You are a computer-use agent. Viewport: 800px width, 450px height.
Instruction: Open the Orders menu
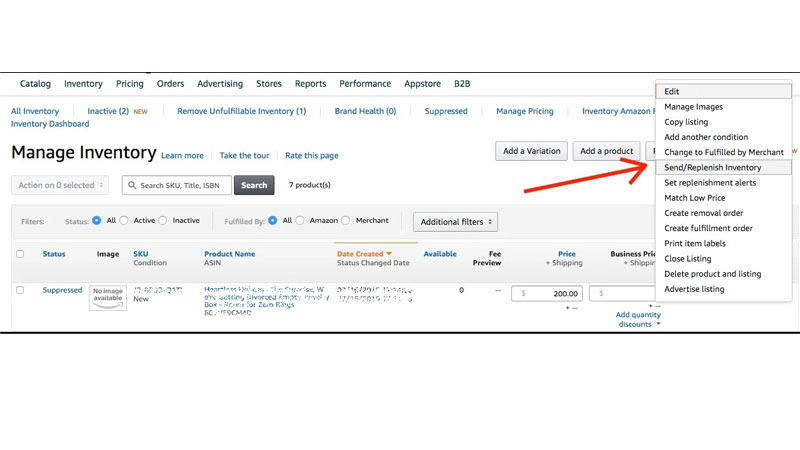click(x=170, y=84)
